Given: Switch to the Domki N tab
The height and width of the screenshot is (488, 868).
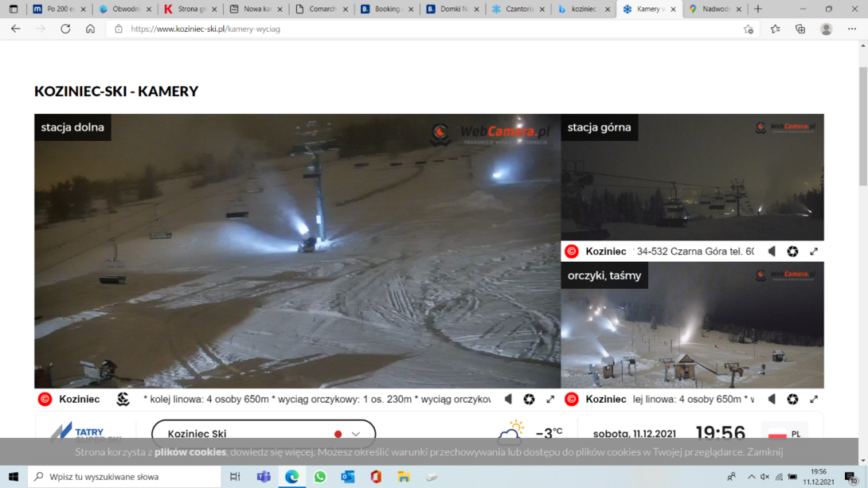Looking at the screenshot, I should pyautogui.click(x=453, y=9).
